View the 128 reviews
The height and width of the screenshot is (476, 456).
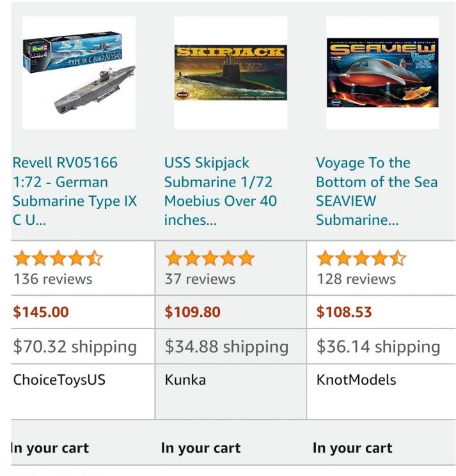[356, 279]
